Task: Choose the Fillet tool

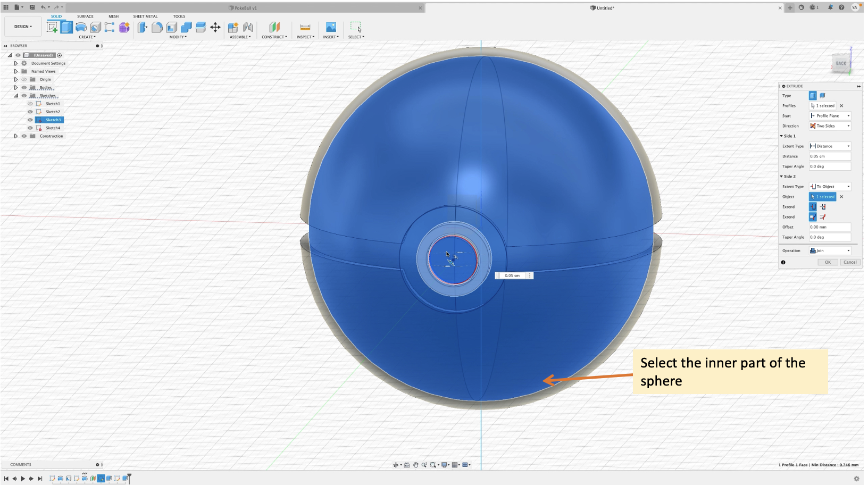Action: pos(157,27)
